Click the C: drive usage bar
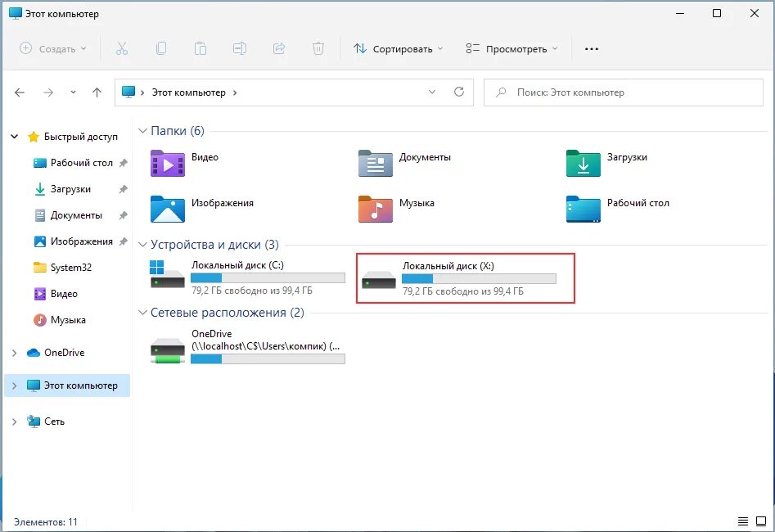This screenshot has height=532, width=775. pyautogui.click(x=268, y=277)
